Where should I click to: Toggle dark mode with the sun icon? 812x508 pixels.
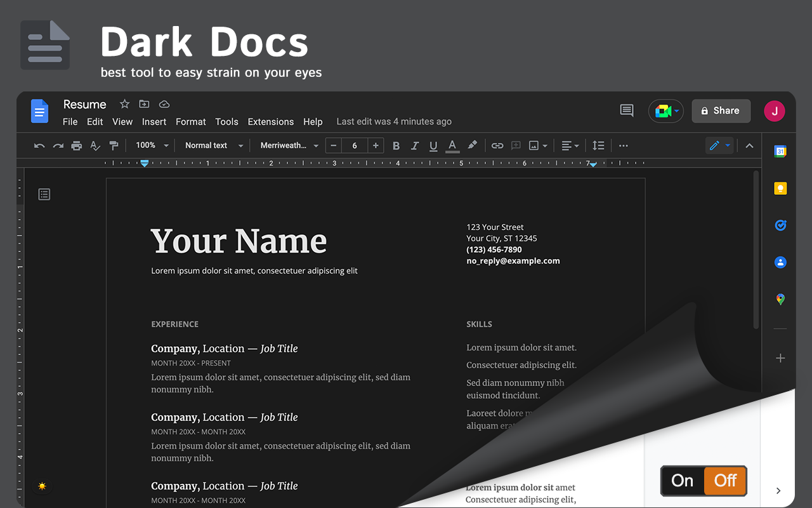pos(42,486)
